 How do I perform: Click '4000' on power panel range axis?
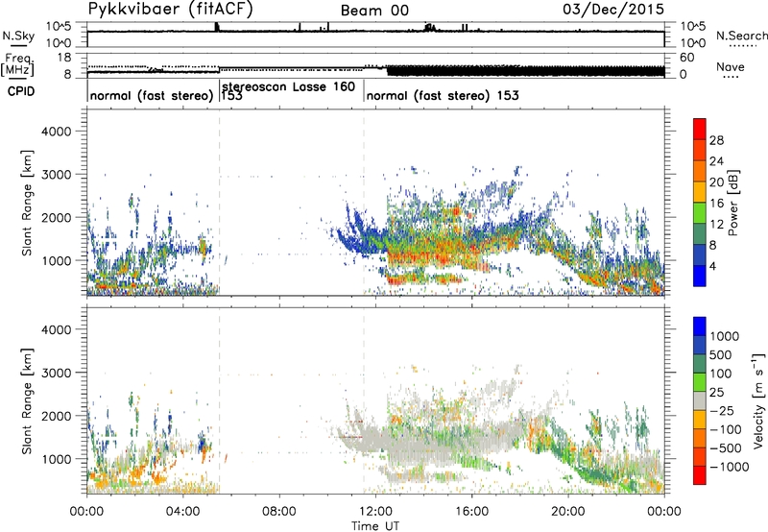[57, 132]
